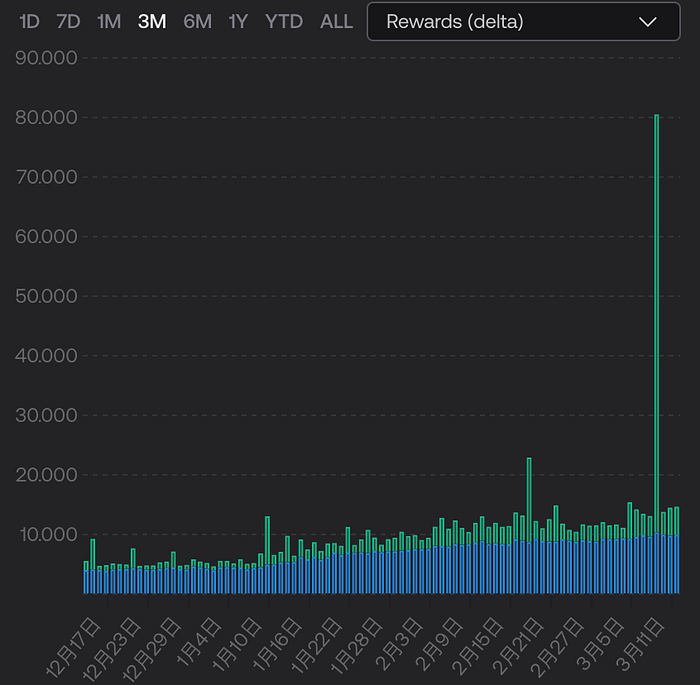Click the dropdown chevron arrow

click(x=647, y=21)
